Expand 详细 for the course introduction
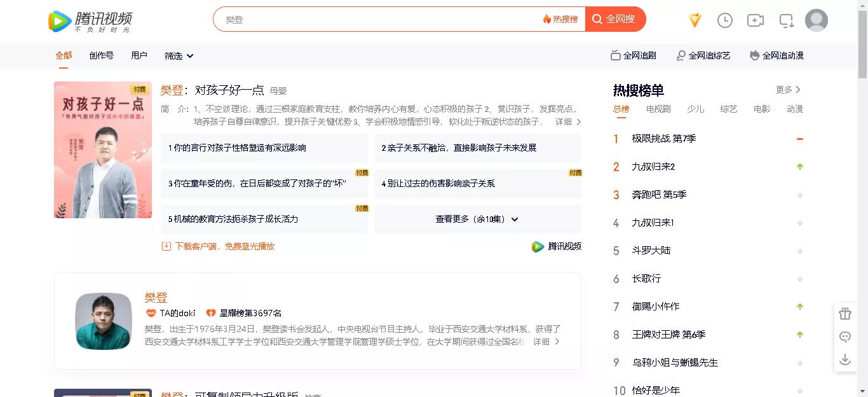Screen dimensions: 868x397 (x=568, y=122)
